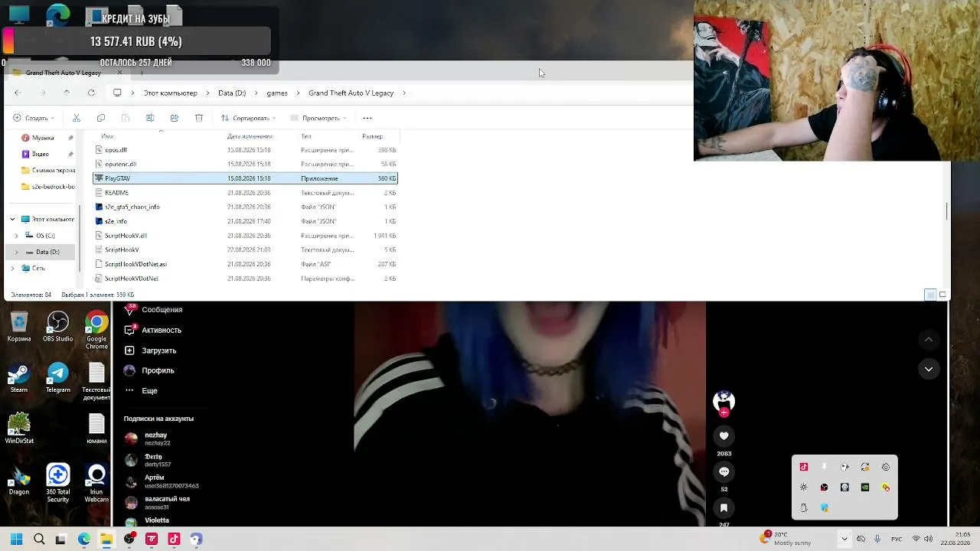Image resolution: width=980 pixels, height=551 pixels.
Task: Switch to large icons view in Explorer status bar
Action: tap(942, 295)
